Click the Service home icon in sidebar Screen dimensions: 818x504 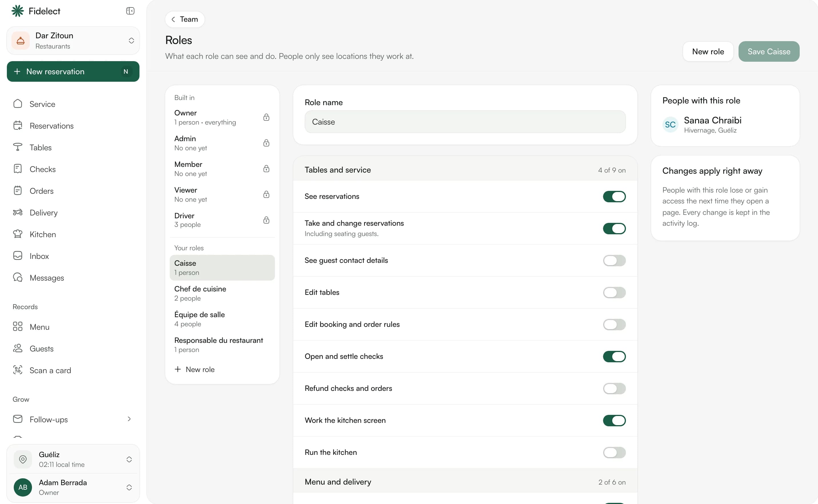click(18, 104)
